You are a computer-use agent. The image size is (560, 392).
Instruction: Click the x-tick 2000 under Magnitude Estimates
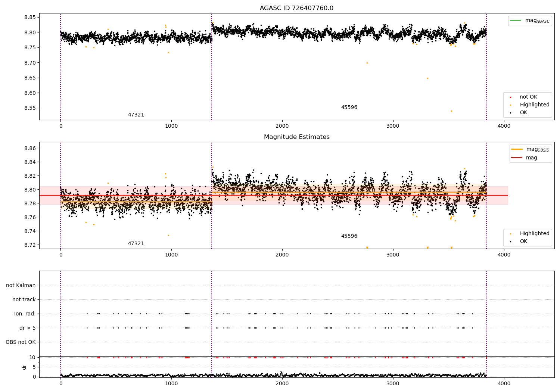[x=282, y=255]
